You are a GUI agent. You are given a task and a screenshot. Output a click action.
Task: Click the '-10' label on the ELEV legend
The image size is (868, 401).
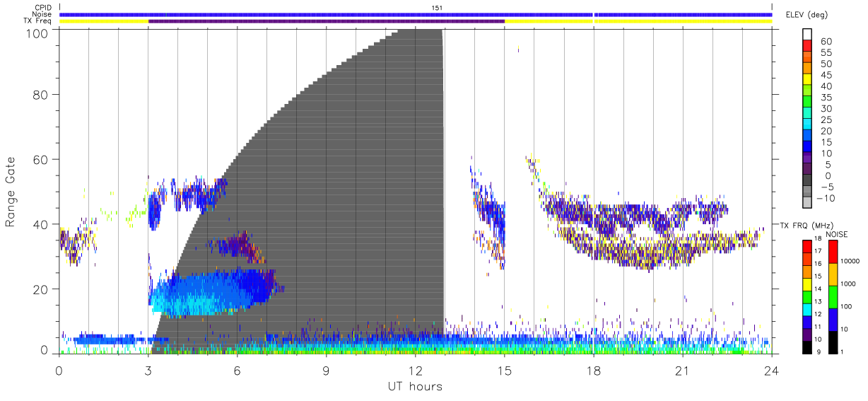826,198
